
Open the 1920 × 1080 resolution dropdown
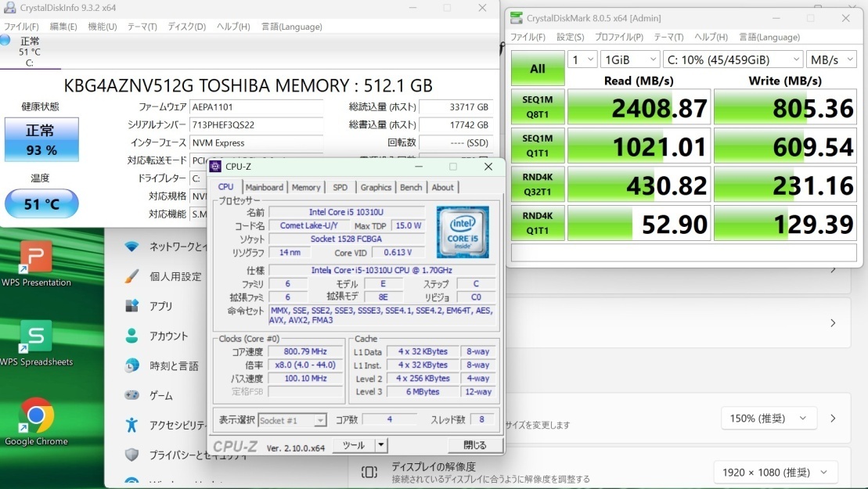point(775,472)
